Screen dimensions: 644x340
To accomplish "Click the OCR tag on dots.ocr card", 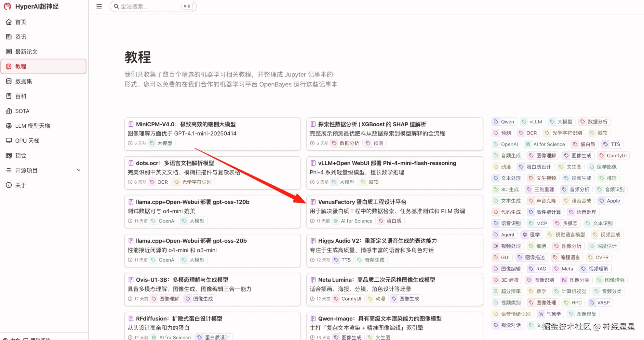I will pyautogui.click(x=159, y=182).
